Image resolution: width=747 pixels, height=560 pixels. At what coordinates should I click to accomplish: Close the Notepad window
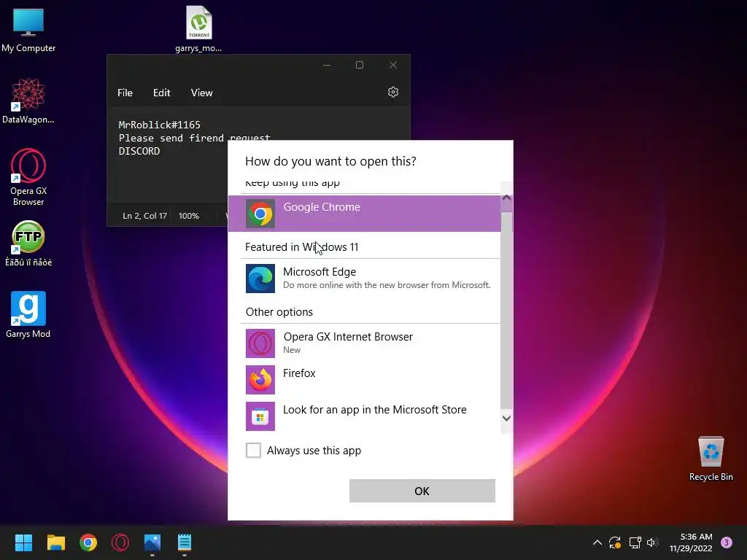tap(393, 65)
